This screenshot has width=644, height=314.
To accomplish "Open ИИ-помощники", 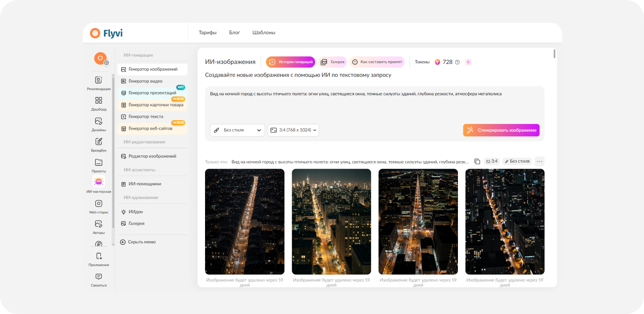I will [153, 184].
